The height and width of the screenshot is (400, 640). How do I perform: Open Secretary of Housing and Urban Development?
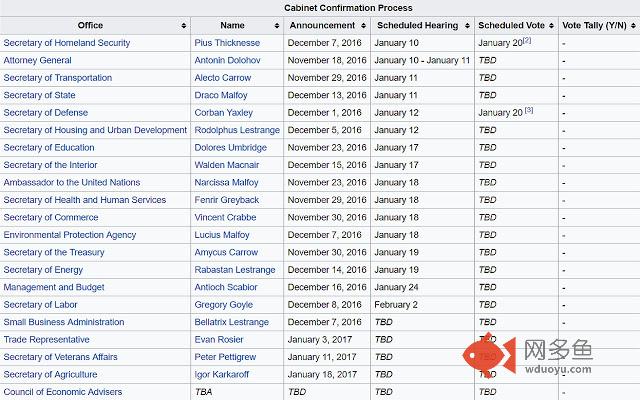pos(95,130)
